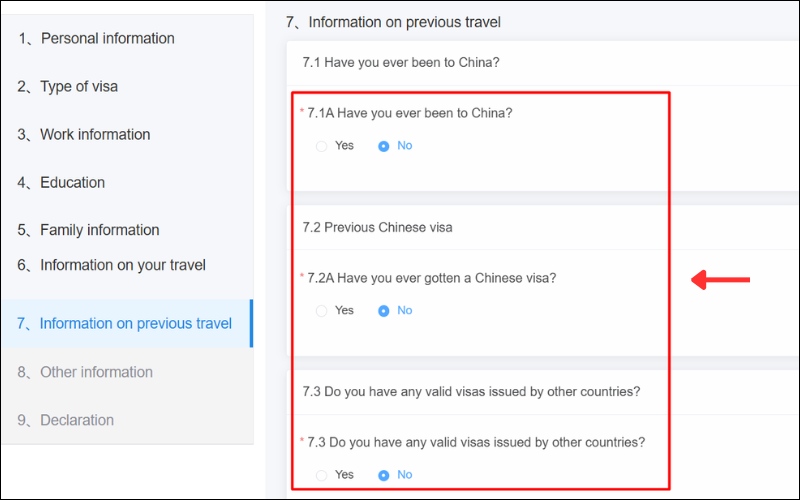This screenshot has height=500, width=800.
Task: Select Yes for ever been to China
Action: pos(321,146)
